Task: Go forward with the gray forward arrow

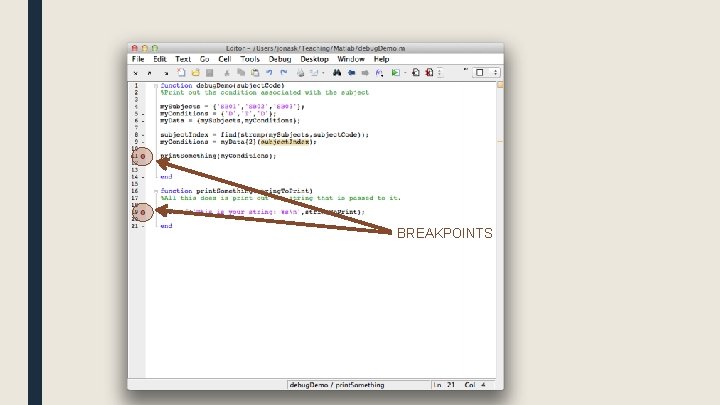Action: pos(365,73)
